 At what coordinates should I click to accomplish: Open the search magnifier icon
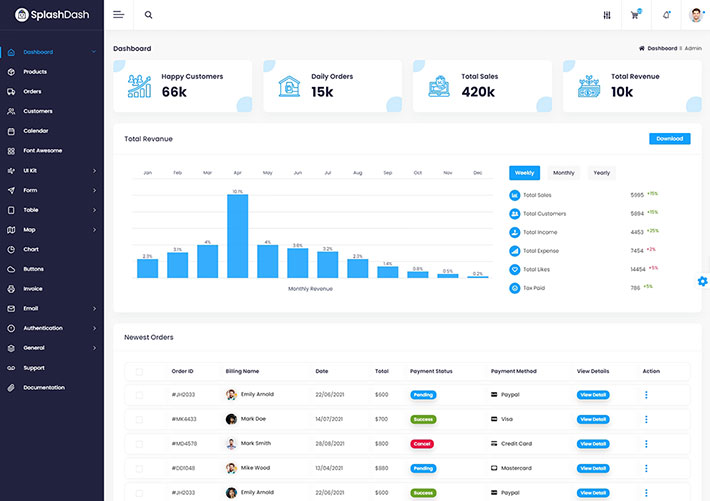149,15
